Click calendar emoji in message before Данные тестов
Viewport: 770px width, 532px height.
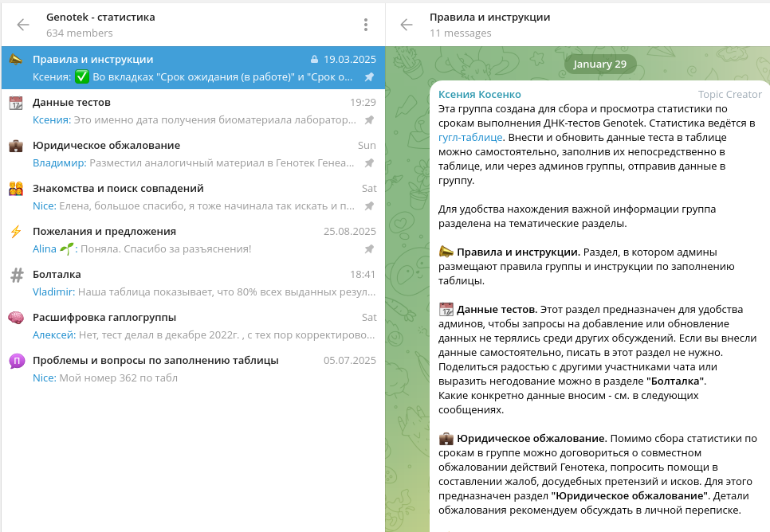click(x=446, y=309)
